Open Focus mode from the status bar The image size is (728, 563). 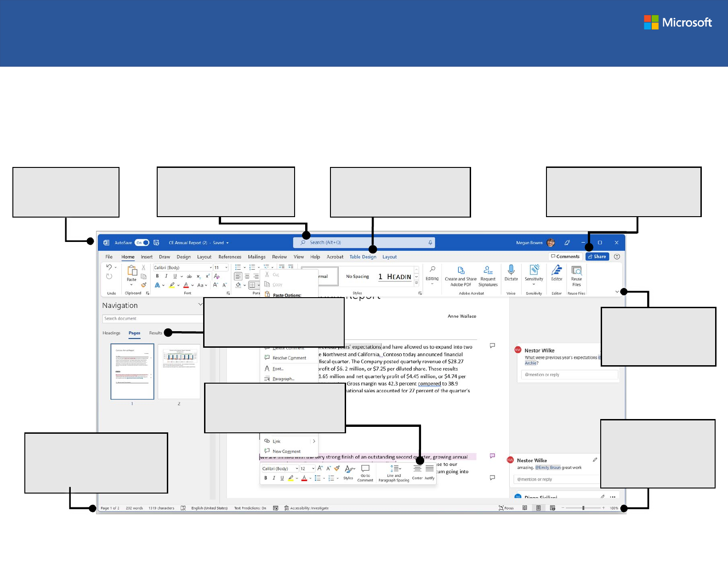[506, 508]
